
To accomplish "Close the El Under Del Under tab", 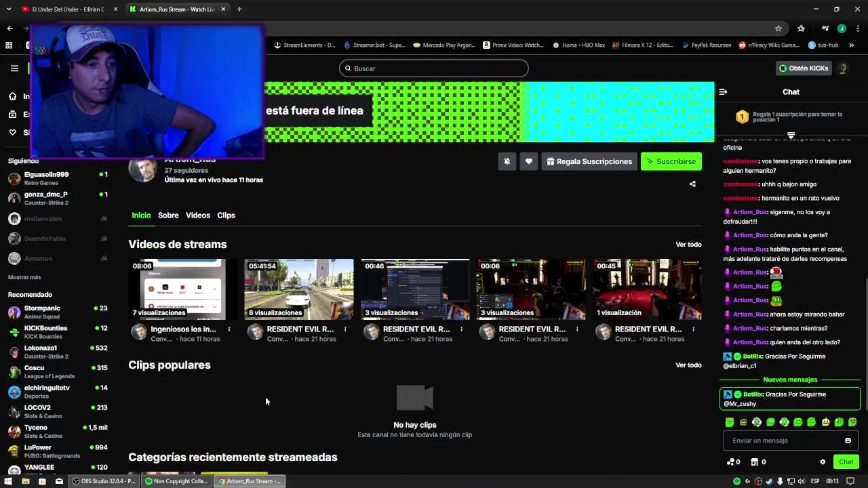I will (115, 9).
